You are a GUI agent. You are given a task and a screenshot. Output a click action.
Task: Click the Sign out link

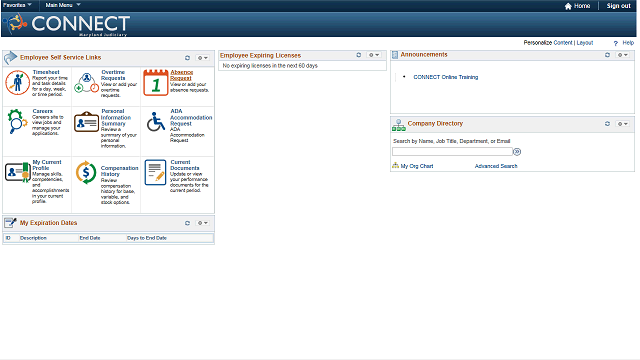(x=618, y=6)
